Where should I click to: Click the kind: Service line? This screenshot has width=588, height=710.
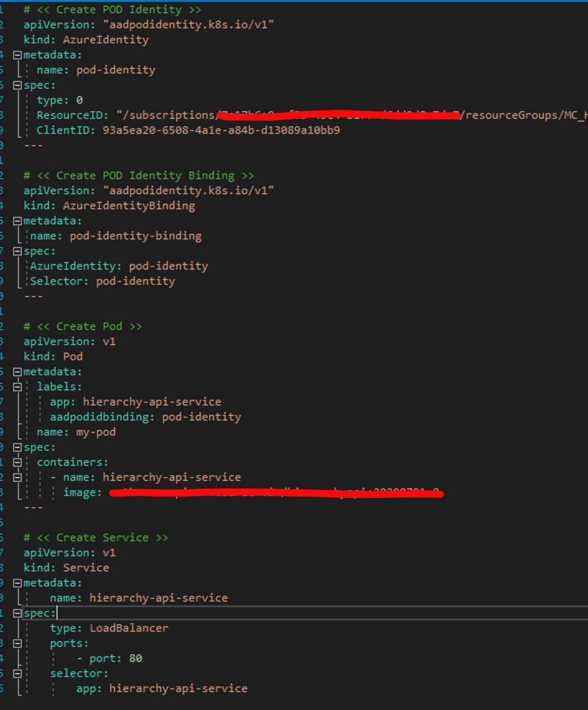[x=66, y=567]
